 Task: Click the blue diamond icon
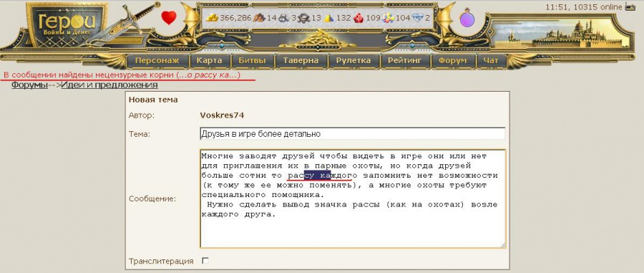417,18
